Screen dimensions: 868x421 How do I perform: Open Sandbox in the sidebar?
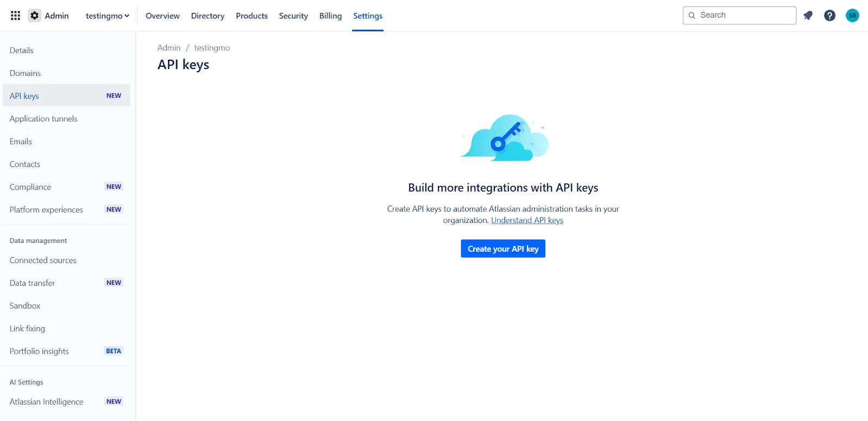(x=66, y=306)
